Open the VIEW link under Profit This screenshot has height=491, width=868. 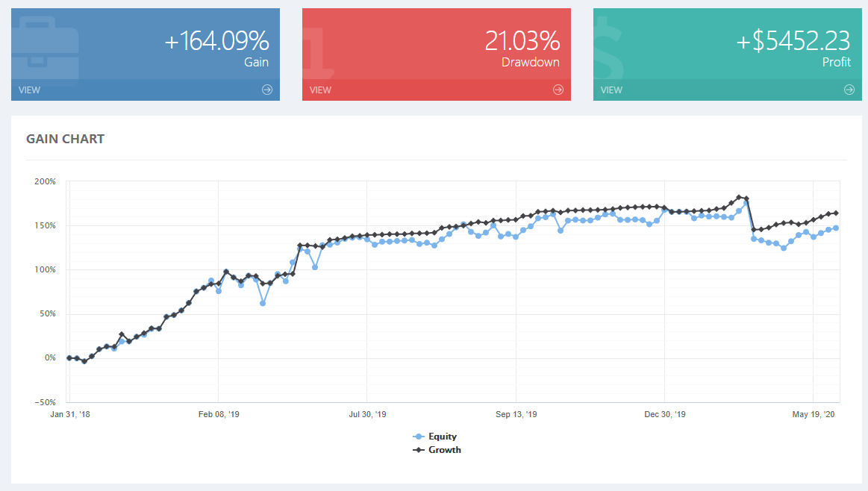(611, 90)
